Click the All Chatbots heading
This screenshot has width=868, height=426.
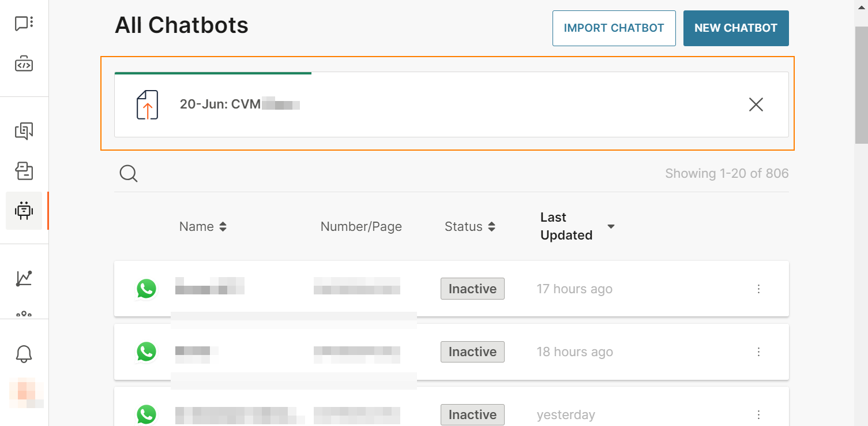(182, 25)
